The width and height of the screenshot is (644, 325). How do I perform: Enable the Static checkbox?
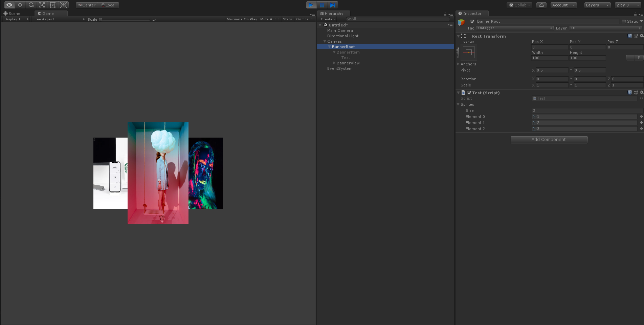click(624, 21)
